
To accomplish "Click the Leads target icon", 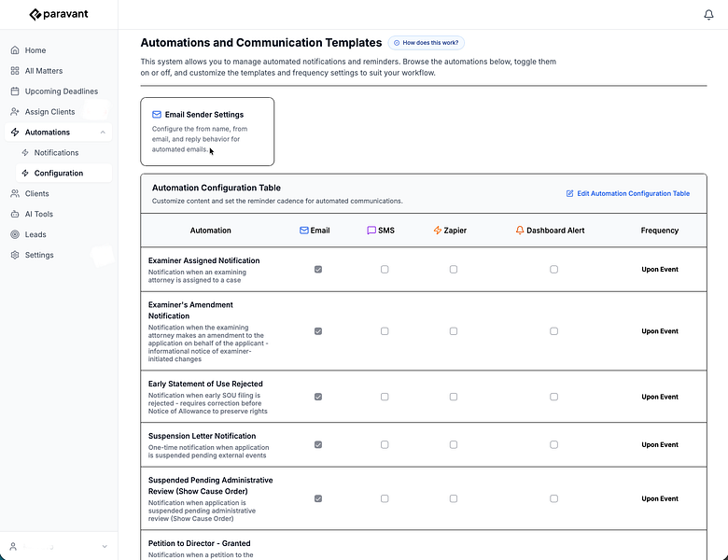I will [x=15, y=234].
